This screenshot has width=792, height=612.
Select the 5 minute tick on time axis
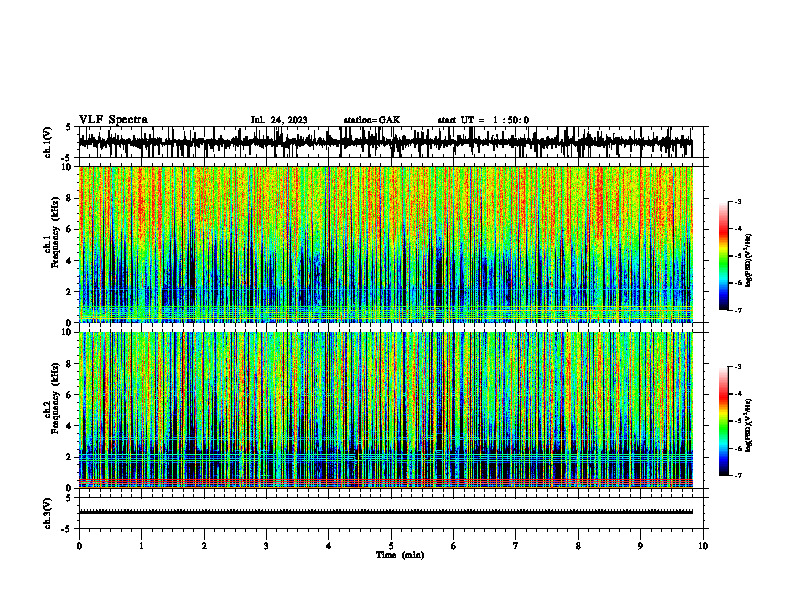coord(391,546)
